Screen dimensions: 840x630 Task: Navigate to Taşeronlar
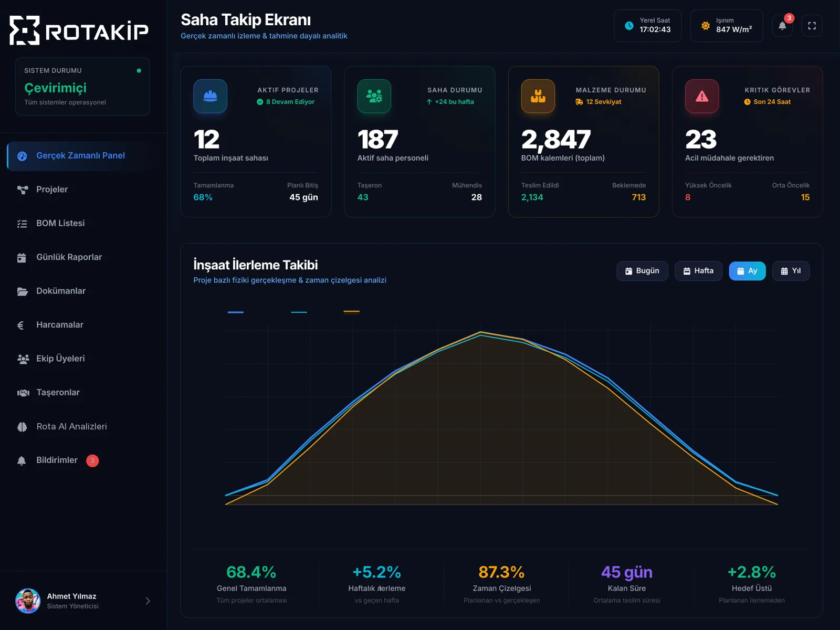pyautogui.click(x=83, y=393)
